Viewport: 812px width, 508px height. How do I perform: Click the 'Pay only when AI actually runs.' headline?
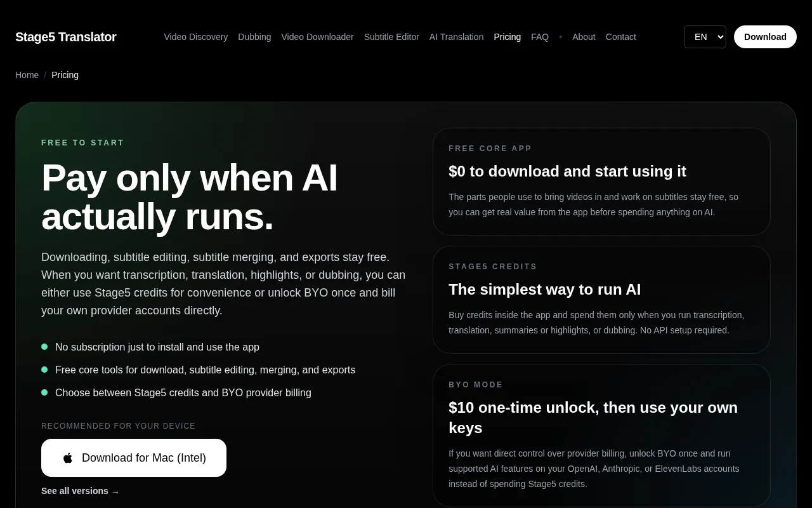coord(190,197)
